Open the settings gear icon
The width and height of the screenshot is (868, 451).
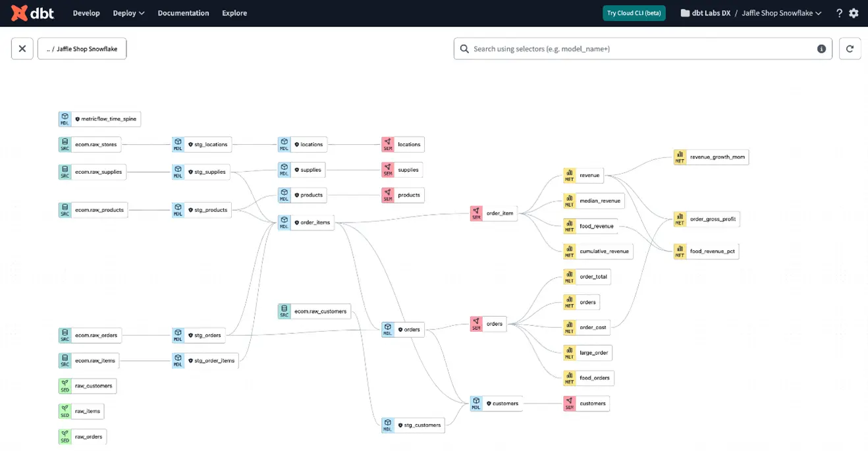[854, 13]
